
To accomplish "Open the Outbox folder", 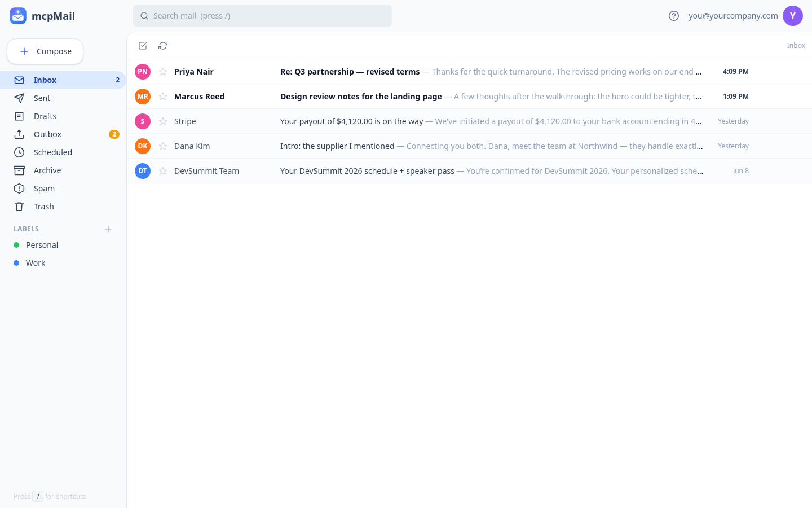I will coord(63,134).
